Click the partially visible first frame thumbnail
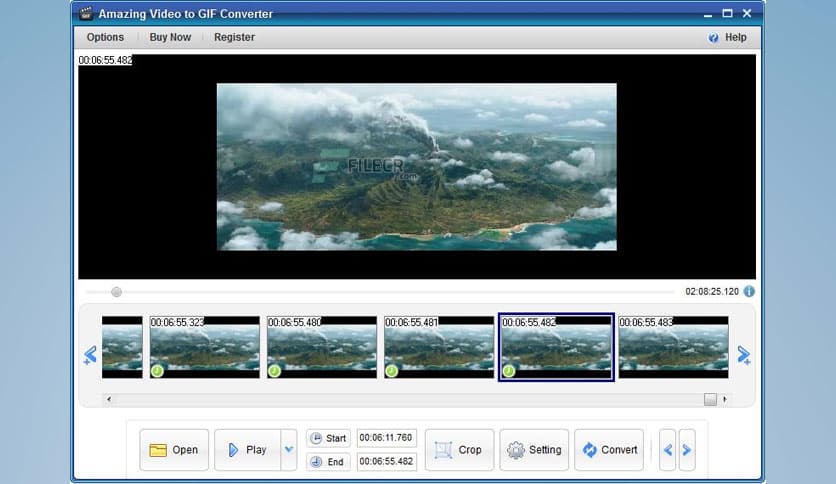 pyautogui.click(x=122, y=347)
